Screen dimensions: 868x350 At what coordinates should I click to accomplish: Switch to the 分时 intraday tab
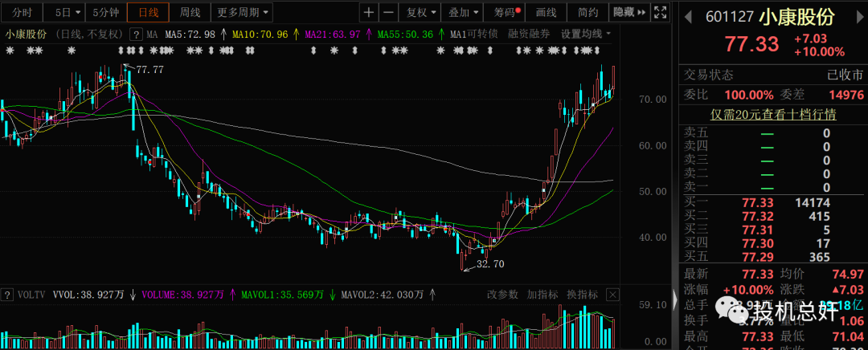[x=22, y=13]
